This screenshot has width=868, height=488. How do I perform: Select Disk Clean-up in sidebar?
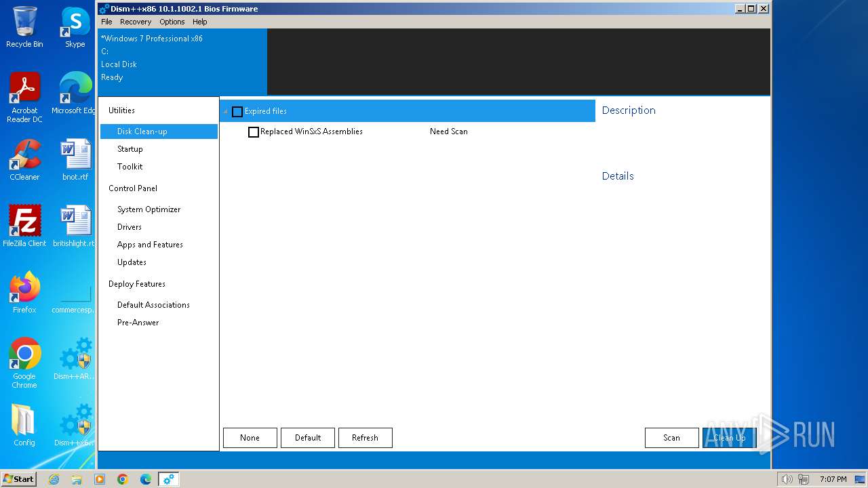tap(159, 131)
